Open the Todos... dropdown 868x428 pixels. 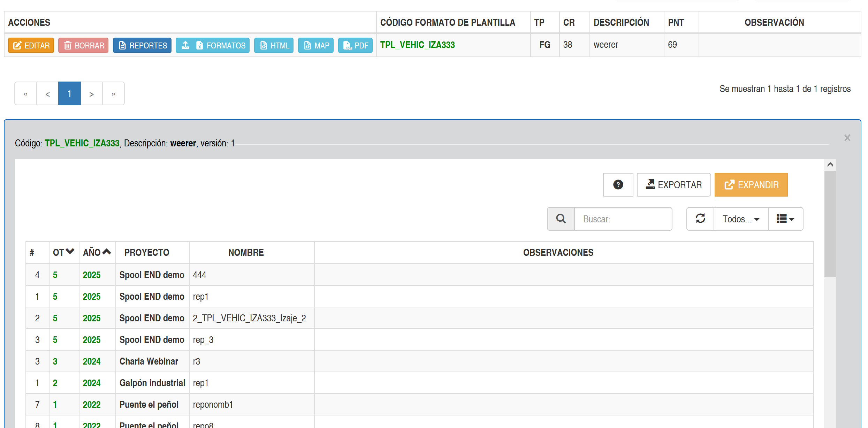741,219
